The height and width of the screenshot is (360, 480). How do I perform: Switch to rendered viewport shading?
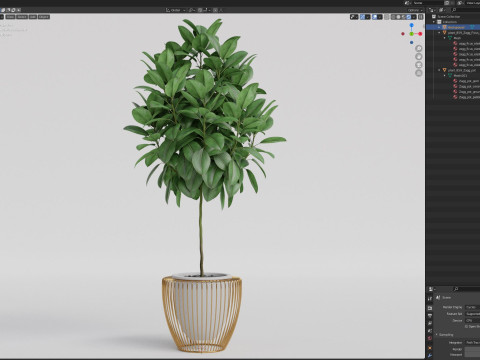(408, 17)
